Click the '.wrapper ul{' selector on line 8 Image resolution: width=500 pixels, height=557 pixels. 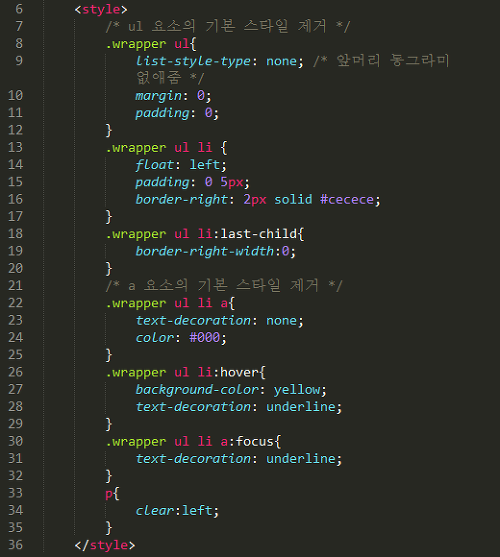pyautogui.click(x=151, y=44)
